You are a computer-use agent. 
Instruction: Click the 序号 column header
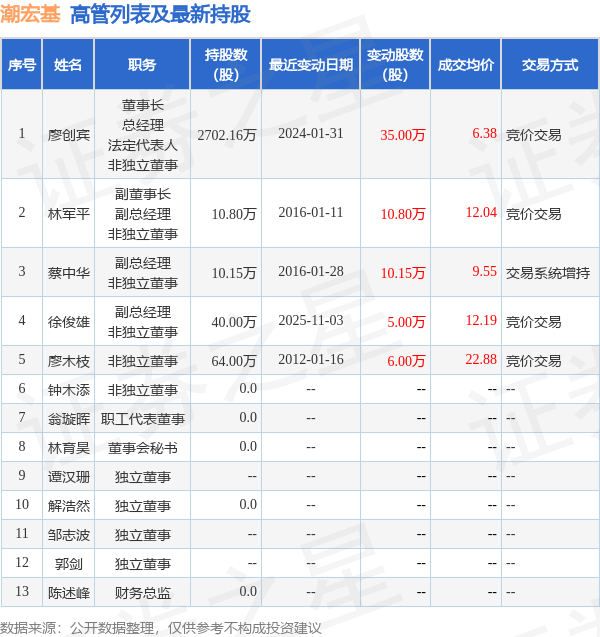tap(22, 65)
